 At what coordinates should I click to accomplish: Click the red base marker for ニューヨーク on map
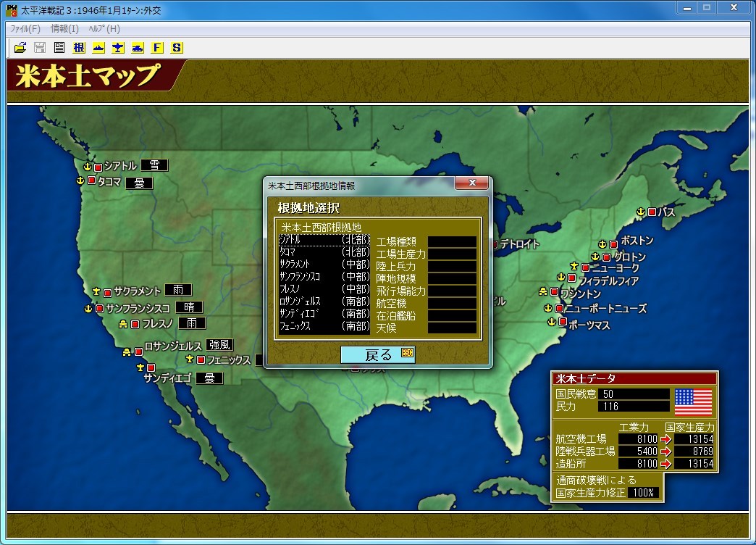coord(585,267)
